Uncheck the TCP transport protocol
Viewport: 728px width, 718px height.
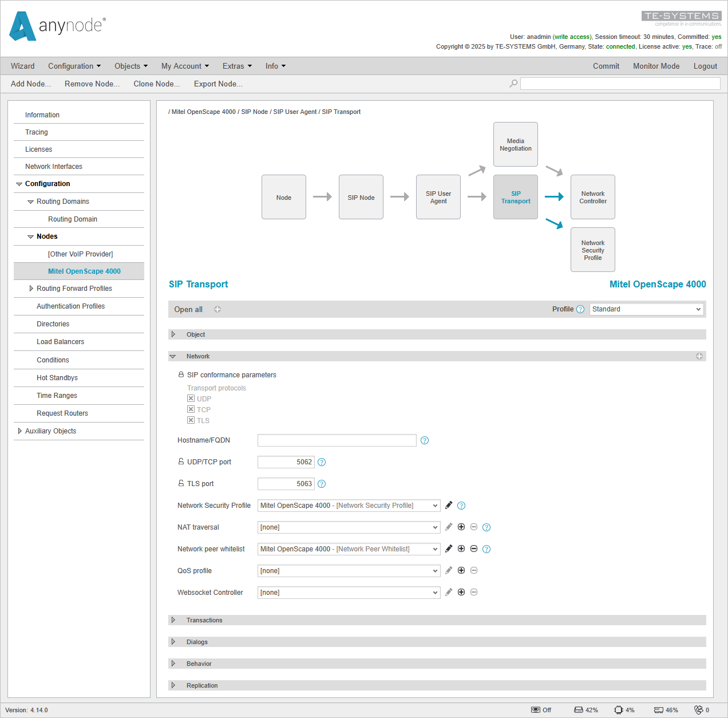(191, 409)
